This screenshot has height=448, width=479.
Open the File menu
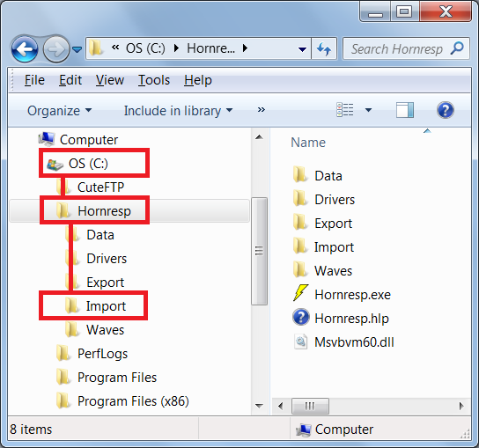[34, 80]
